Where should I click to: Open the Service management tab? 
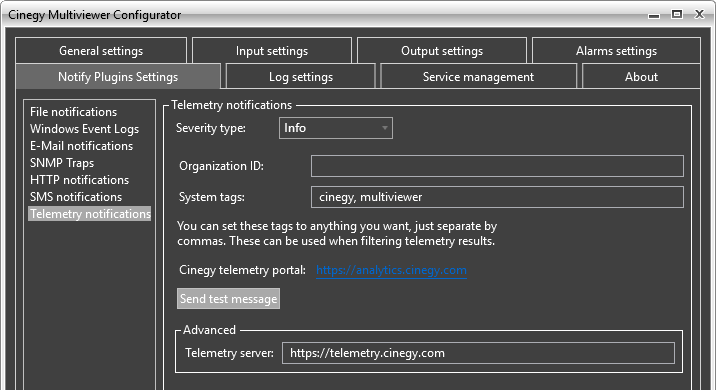[x=478, y=77]
